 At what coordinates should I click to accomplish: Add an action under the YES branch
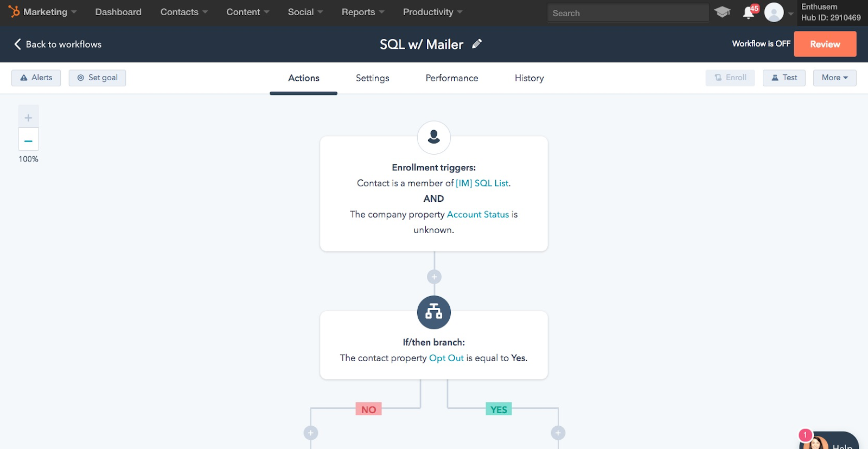pyautogui.click(x=558, y=433)
